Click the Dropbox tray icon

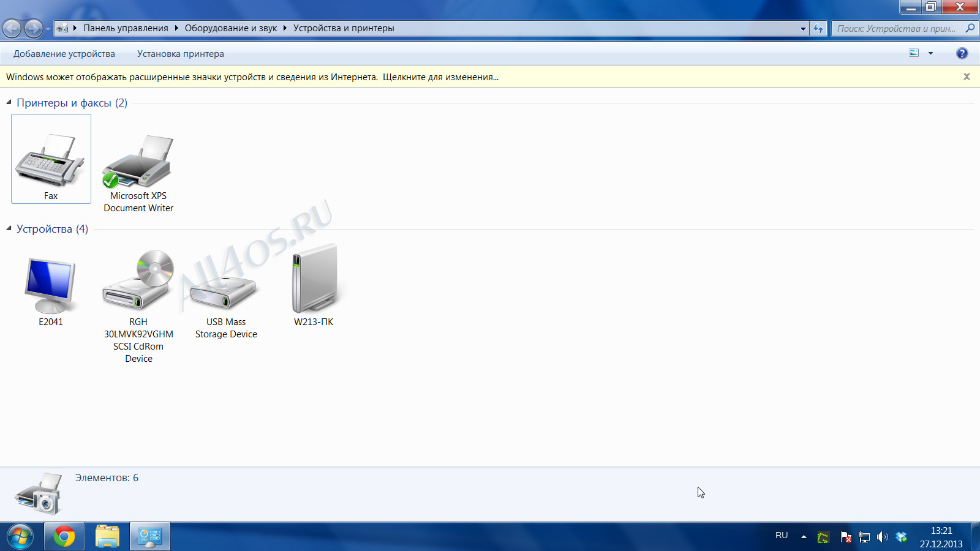[x=901, y=537]
